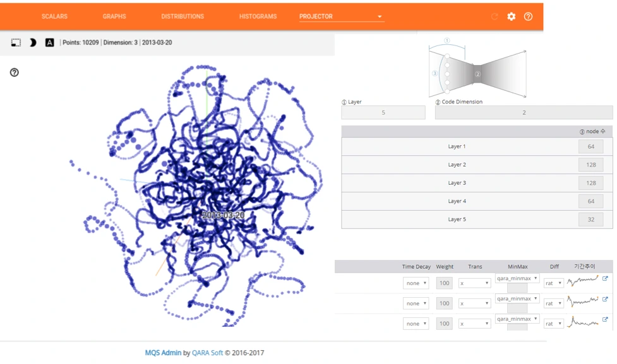Screen dimensions: 617x364
Task: Activate the bounding box selection tool
Action: 16,42
